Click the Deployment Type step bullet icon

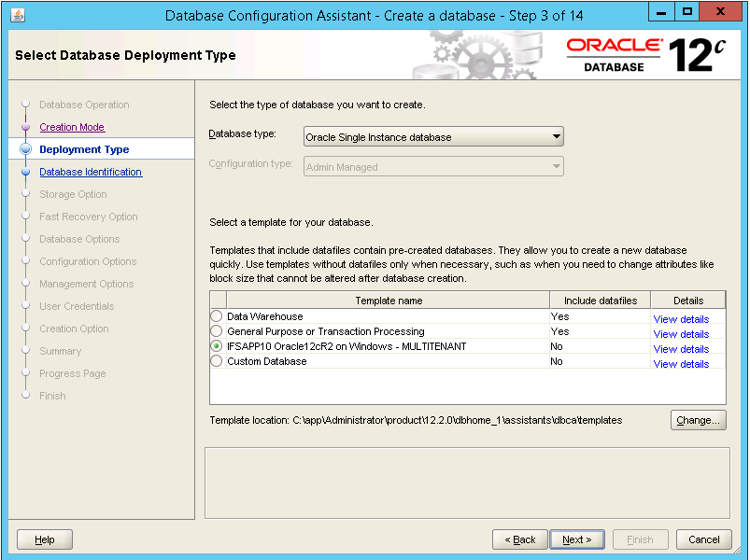[x=26, y=149]
